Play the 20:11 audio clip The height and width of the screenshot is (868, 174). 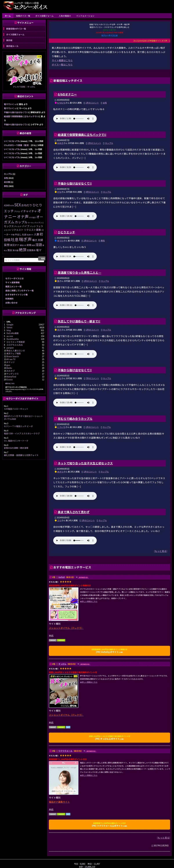coord(57,305)
